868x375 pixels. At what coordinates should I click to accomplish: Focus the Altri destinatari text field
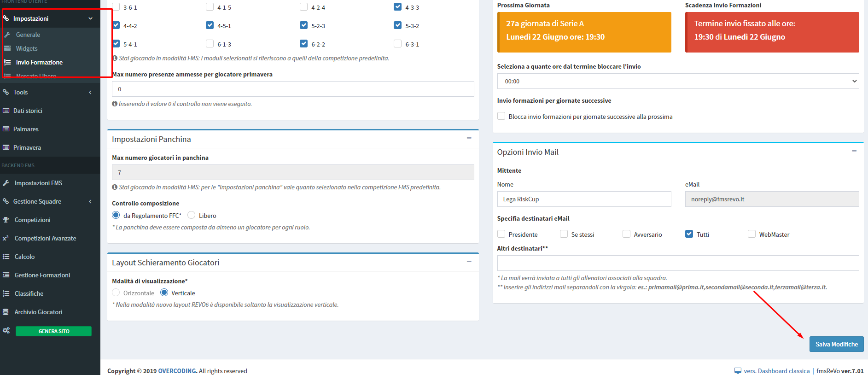pyautogui.click(x=678, y=263)
